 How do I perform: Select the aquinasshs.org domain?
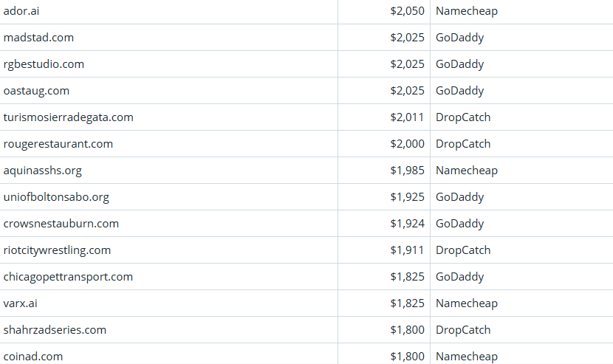coord(43,171)
